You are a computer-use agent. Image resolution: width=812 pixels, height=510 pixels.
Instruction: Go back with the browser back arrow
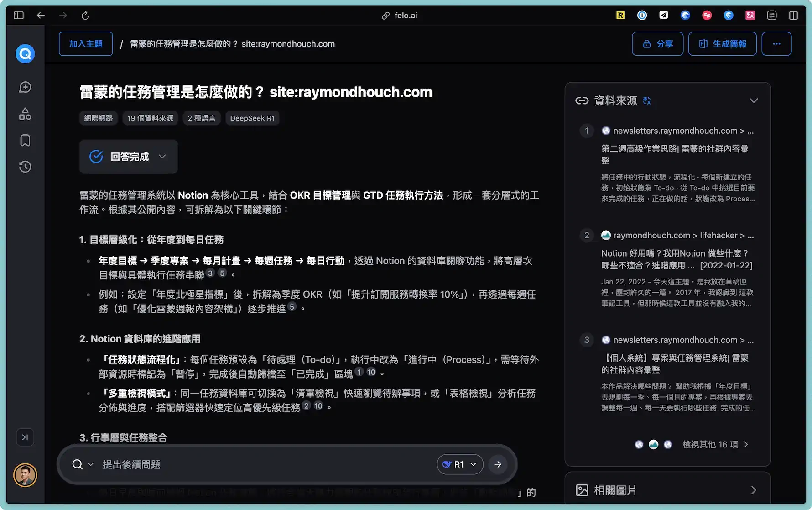[41, 16]
